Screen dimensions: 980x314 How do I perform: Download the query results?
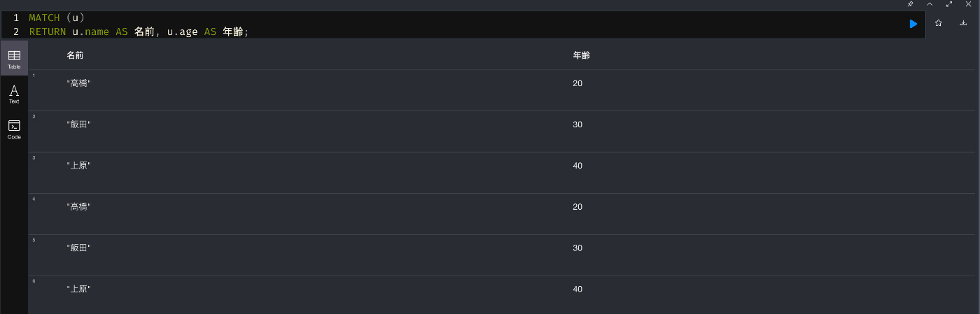(x=963, y=23)
